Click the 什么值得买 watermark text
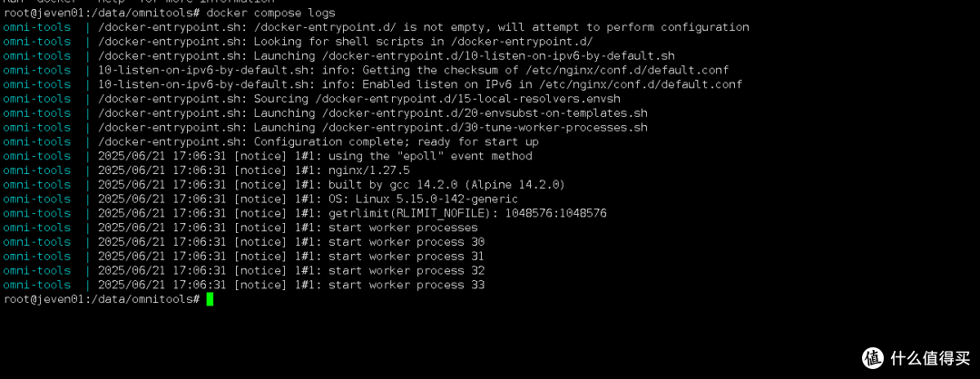 [x=920, y=356]
